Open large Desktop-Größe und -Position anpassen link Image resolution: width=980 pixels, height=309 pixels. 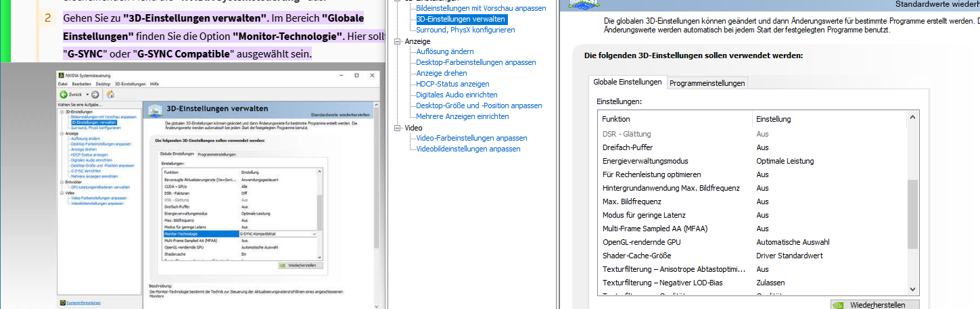[479, 105]
